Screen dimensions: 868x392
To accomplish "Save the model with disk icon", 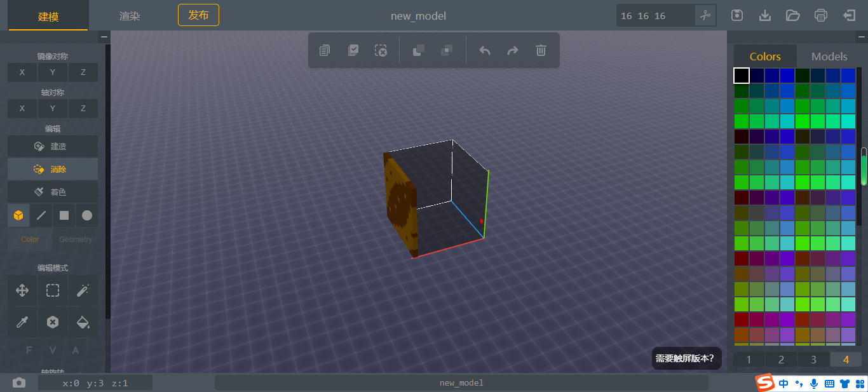I will tap(737, 15).
